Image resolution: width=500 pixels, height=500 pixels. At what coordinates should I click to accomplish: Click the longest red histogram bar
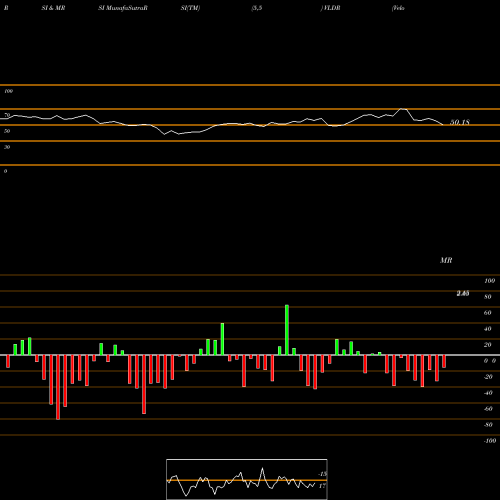point(58,387)
